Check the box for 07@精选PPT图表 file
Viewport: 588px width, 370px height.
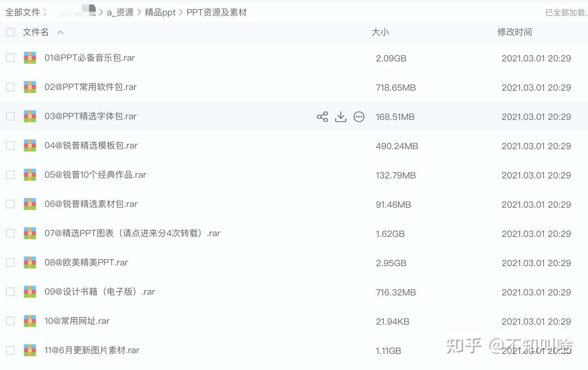point(10,233)
